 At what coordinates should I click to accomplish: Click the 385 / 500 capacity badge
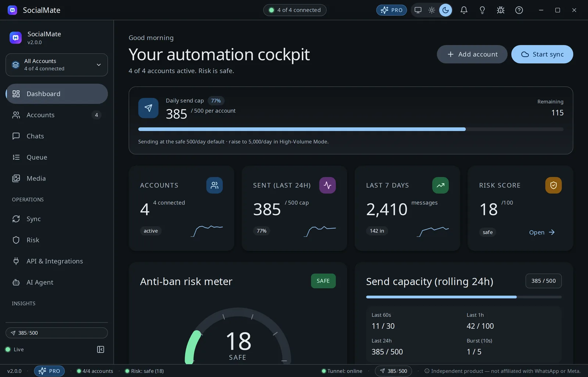tap(544, 281)
